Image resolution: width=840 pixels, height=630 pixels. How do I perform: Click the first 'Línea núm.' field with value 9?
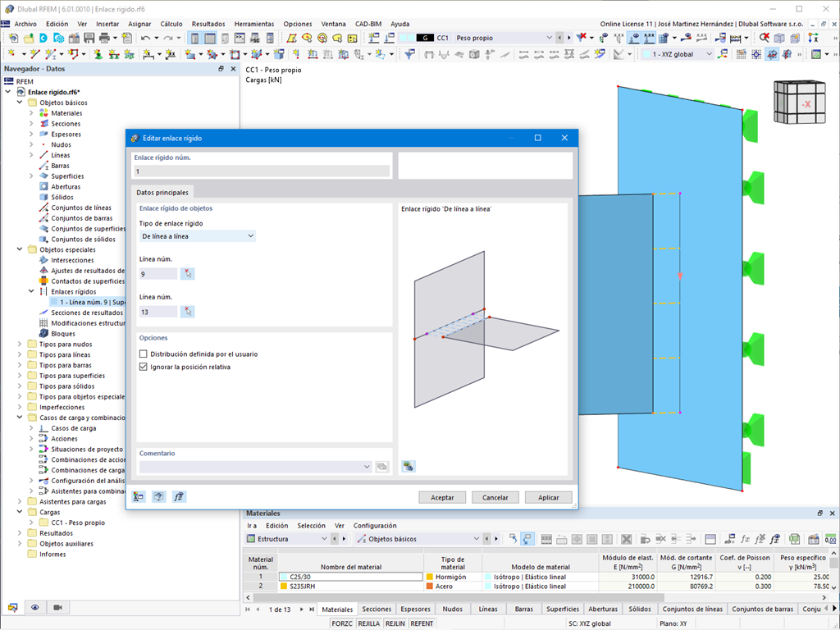point(158,274)
